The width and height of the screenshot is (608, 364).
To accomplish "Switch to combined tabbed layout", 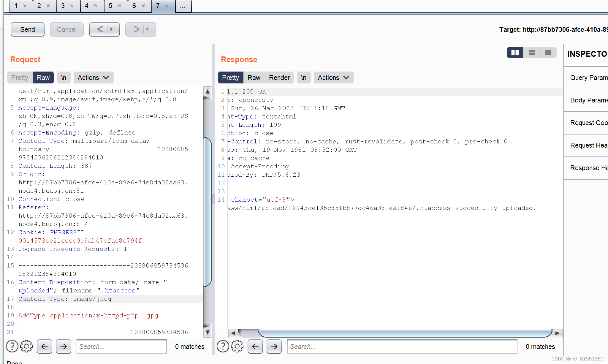I will pos(548,53).
